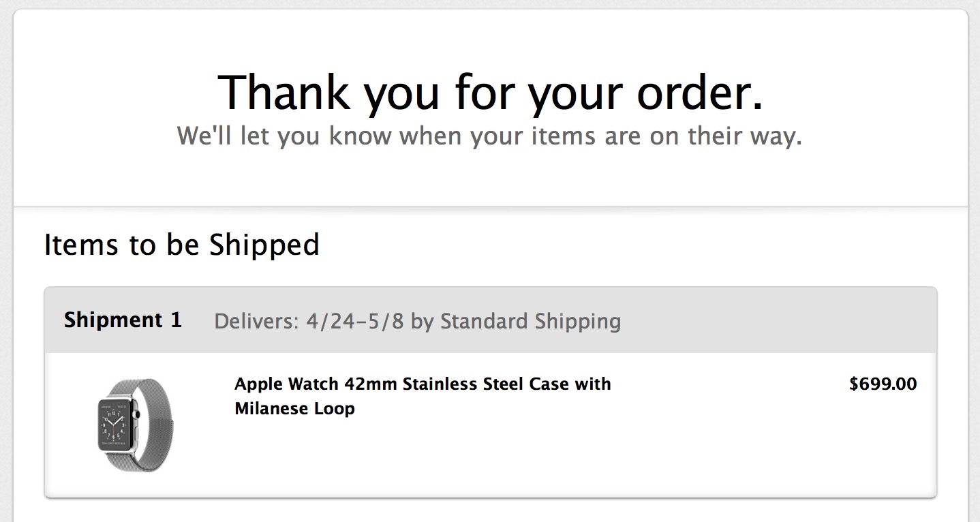The width and height of the screenshot is (980, 522).
Task: Click divider line below thank-you banner
Action: click(x=490, y=206)
